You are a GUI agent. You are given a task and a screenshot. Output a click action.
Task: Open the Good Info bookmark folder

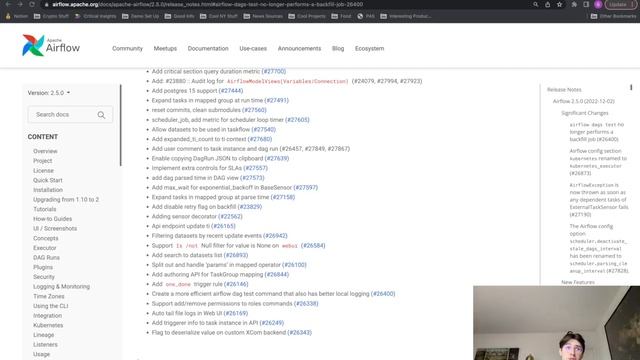(179, 16)
